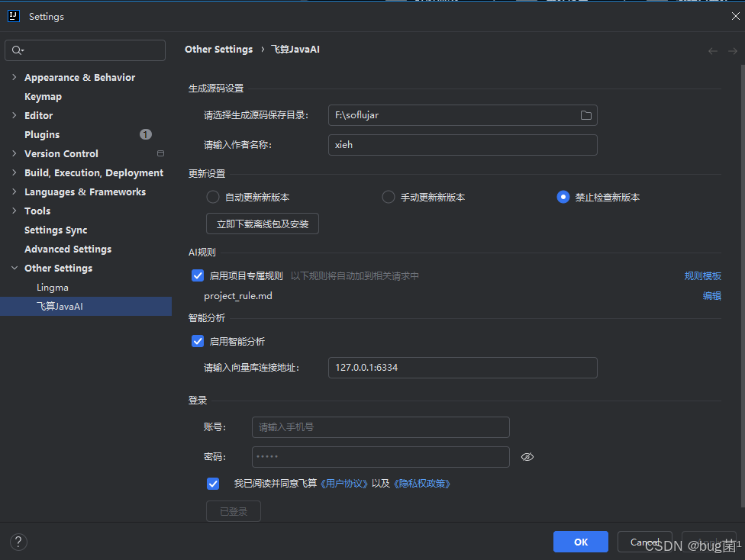The height and width of the screenshot is (560, 745).
Task: Toggle password visibility eye icon
Action: [x=527, y=457]
